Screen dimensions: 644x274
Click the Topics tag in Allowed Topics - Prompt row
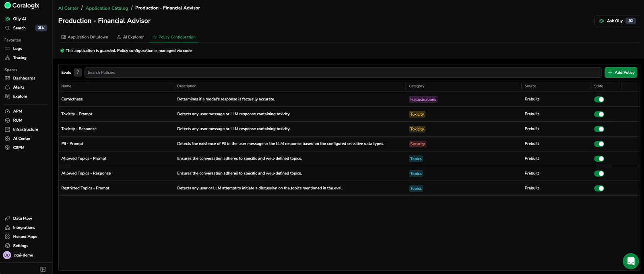pos(416,159)
